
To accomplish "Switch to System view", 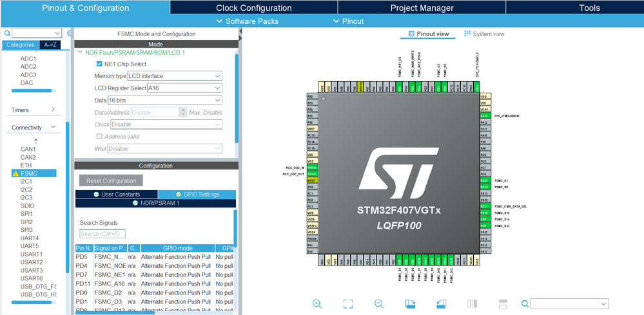I will (x=484, y=33).
